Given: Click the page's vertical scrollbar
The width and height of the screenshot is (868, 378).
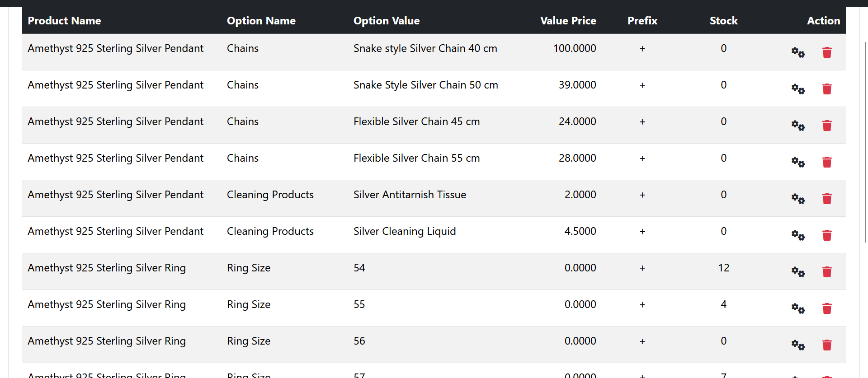Looking at the screenshot, I should [x=865, y=142].
